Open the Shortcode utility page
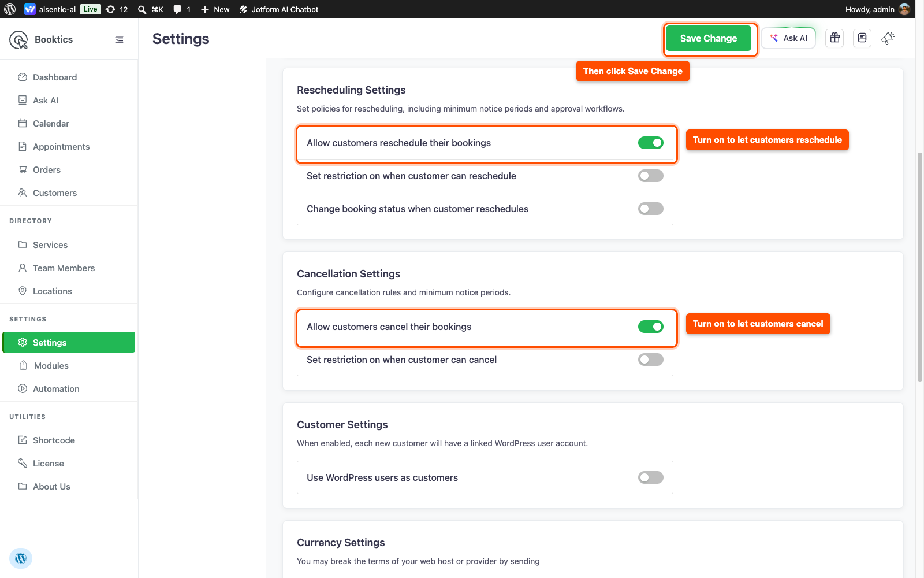The height and width of the screenshot is (578, 924). pyautogui.click(x=69, y=440)
